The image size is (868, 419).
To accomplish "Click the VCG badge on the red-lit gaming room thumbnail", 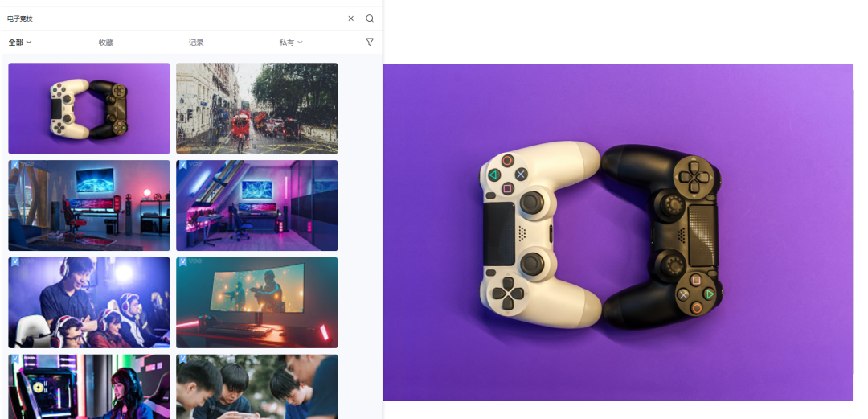I will pos(14,165).
